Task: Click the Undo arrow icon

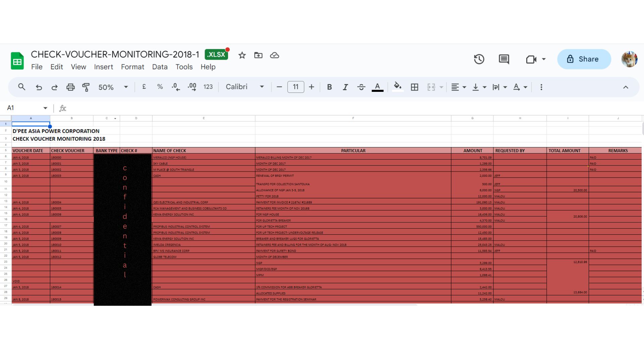Action: (x=39, y=87)
